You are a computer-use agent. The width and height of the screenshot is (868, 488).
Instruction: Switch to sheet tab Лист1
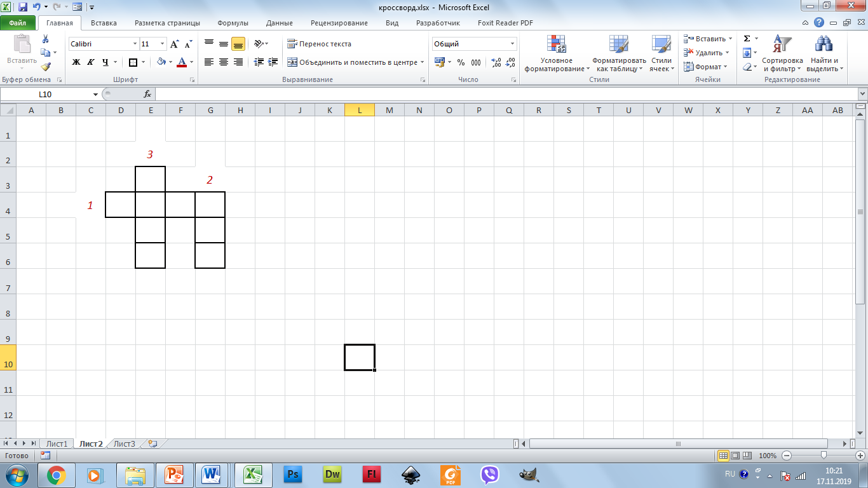[x=57, y=444]
